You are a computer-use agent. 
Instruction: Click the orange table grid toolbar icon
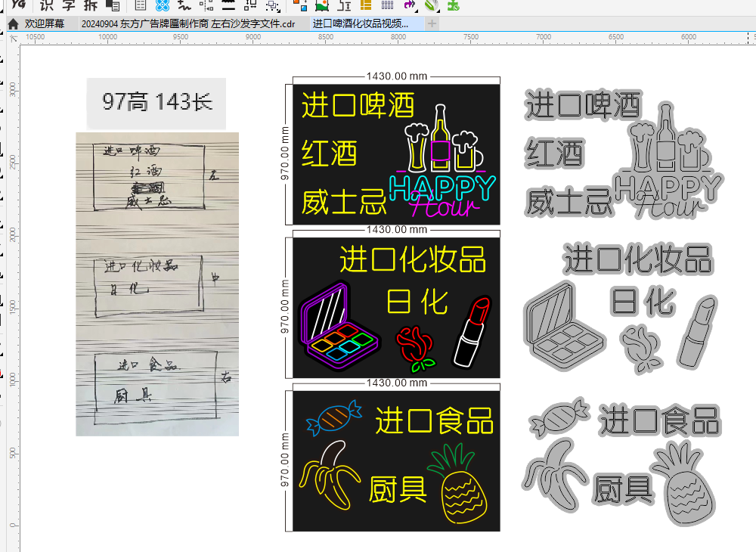[x=366, y=5]
